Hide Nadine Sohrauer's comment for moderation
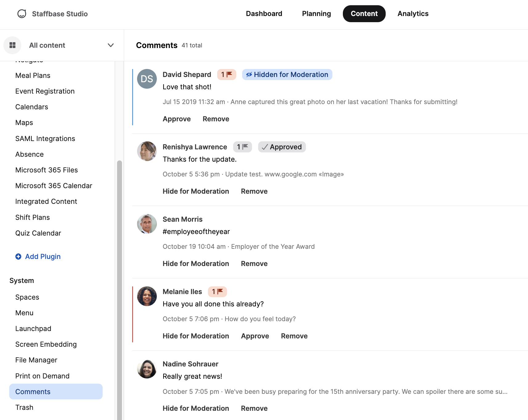 click(196, 408)
